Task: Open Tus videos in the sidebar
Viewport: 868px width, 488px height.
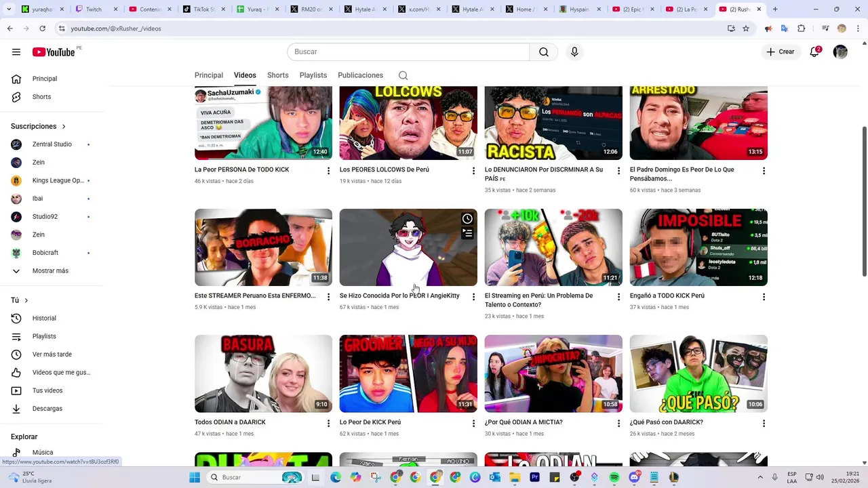Action: pyautogui.click(x=47, y=390)
